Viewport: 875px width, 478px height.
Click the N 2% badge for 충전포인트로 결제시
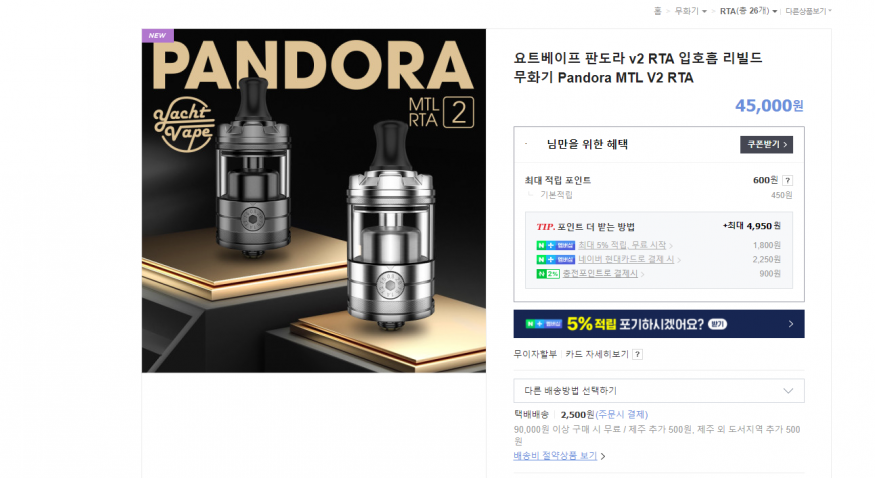click(x=547, y=274)
